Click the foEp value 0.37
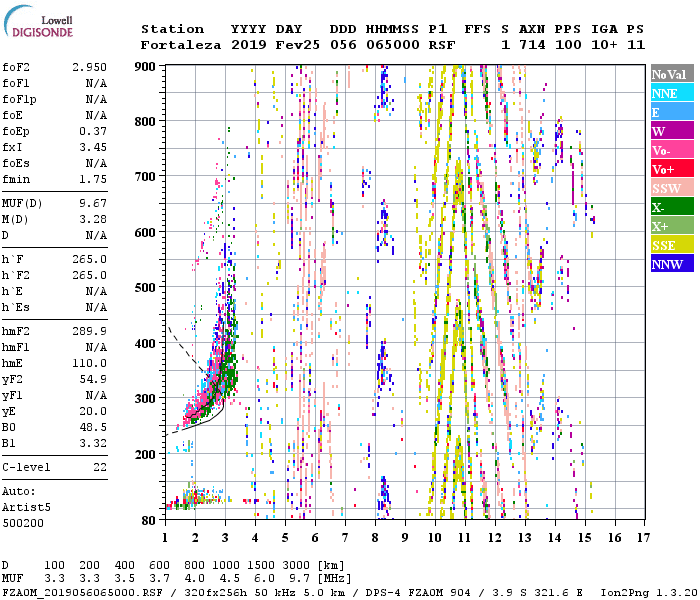The width and height of the screenshot is (700, 600). tap(93, 132)
